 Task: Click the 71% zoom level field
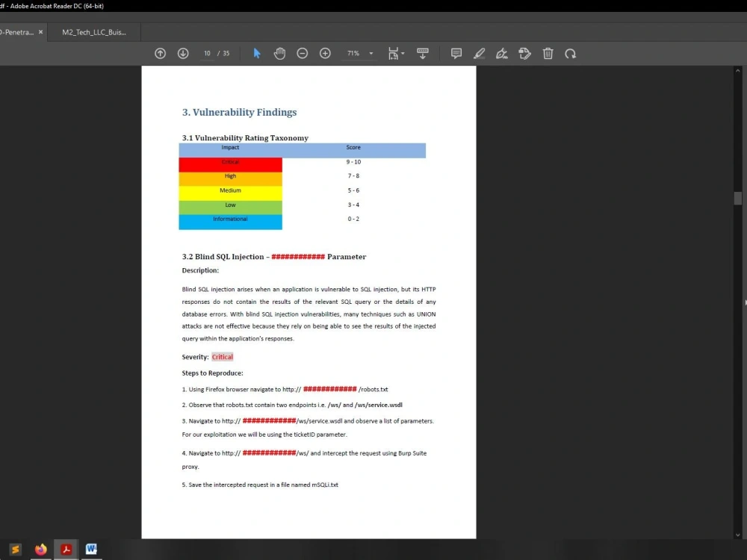(353, 53)
